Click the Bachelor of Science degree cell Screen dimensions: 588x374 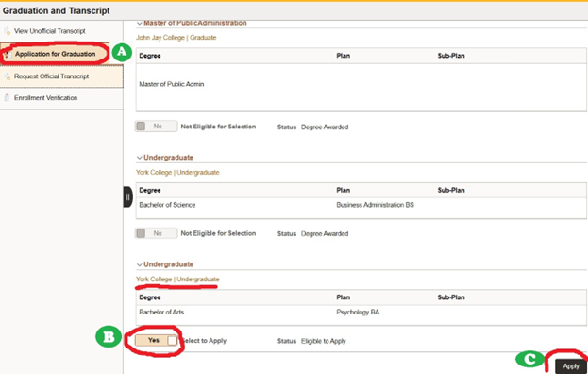(x=167, y=205)
